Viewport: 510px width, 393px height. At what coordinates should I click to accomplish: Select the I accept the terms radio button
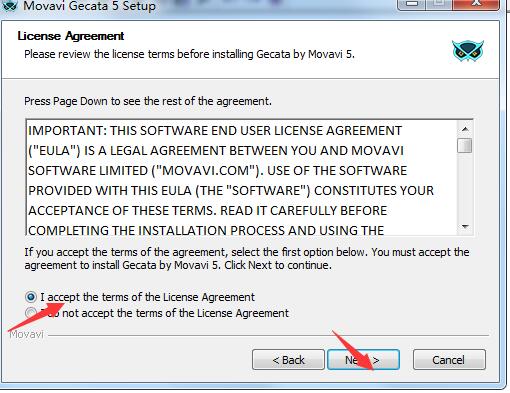click(31, 297)
